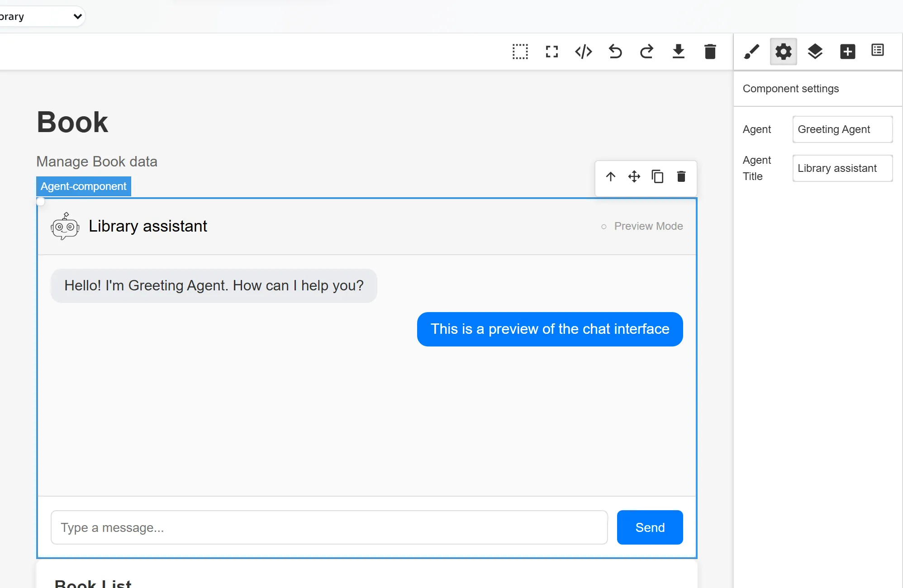Click the Agent Title input field
The image size is (903, 588).
[x=842, y=168]
